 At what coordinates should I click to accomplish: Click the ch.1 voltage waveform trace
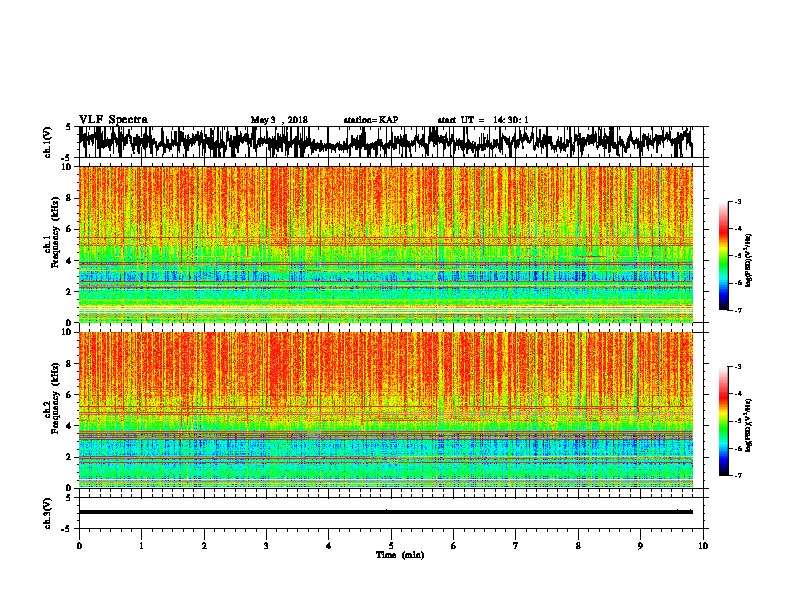[x=385, y=141]
